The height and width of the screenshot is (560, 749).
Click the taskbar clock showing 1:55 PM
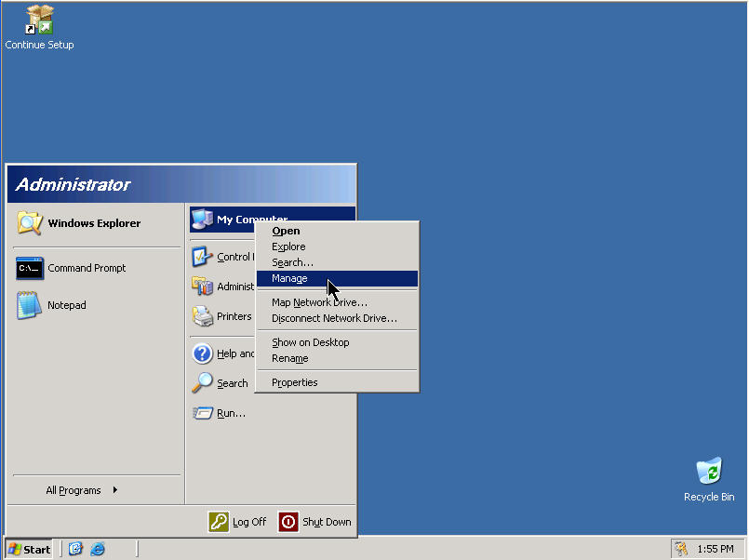point(716,549)
